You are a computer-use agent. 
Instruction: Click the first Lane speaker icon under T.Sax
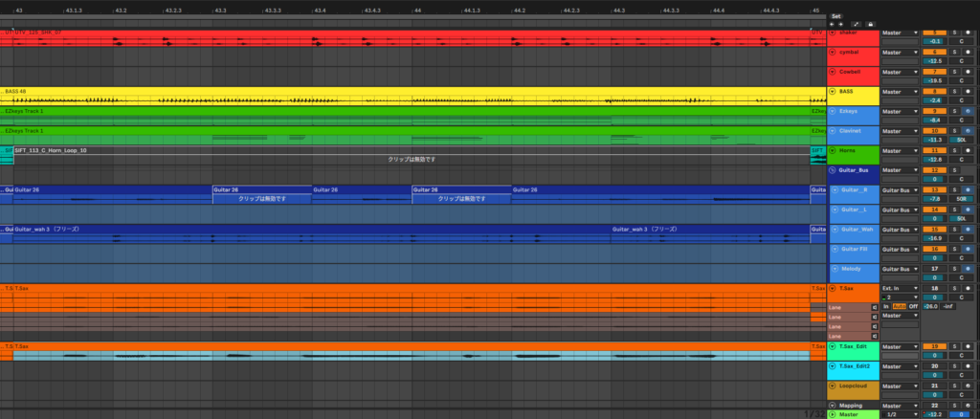(x=875, y=307)
